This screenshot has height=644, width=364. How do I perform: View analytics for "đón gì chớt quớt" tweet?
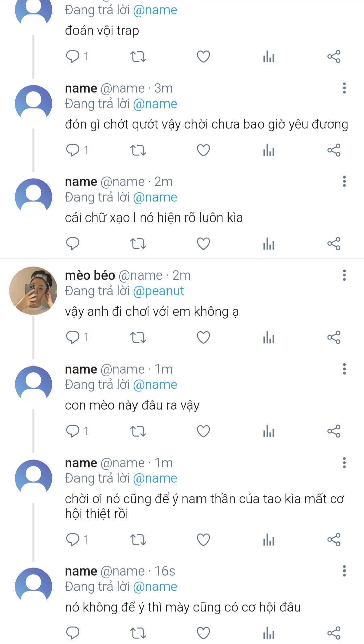point(268,150)
